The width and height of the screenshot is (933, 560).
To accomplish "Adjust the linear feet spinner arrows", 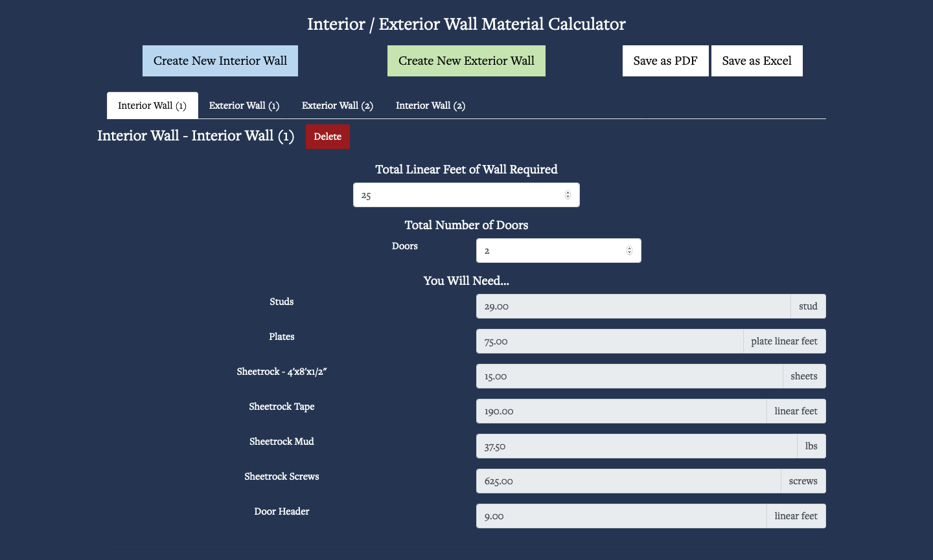I will point(568,195).
